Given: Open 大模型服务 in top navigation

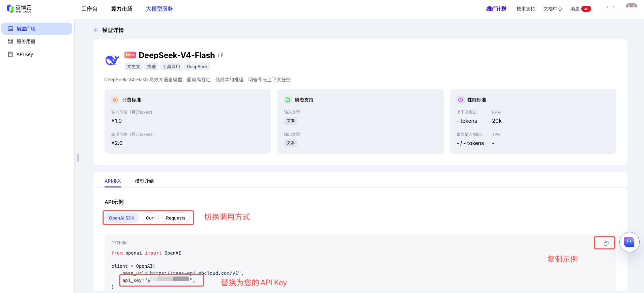Looking at the screenshot, I should [x=159, y=9].
